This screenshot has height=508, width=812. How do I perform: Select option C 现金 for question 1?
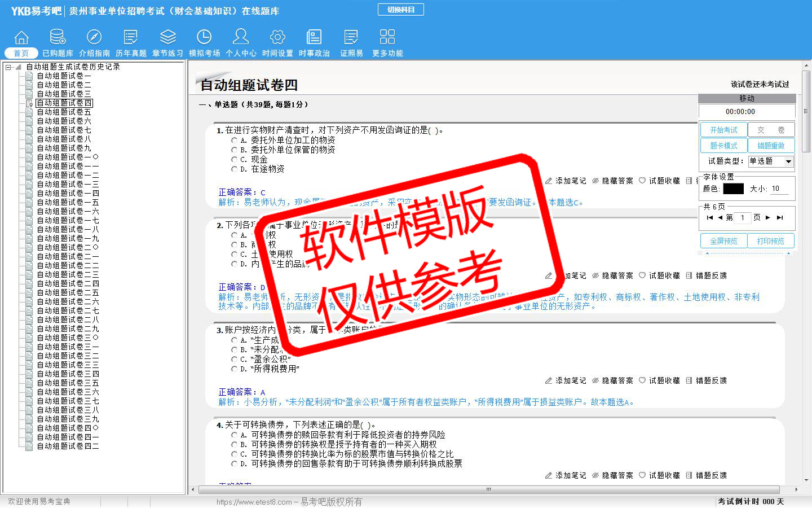point(235,159)
